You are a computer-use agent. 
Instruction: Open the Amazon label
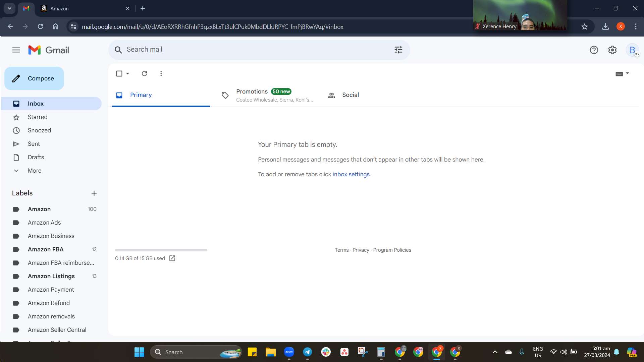(x=51, y=209)
